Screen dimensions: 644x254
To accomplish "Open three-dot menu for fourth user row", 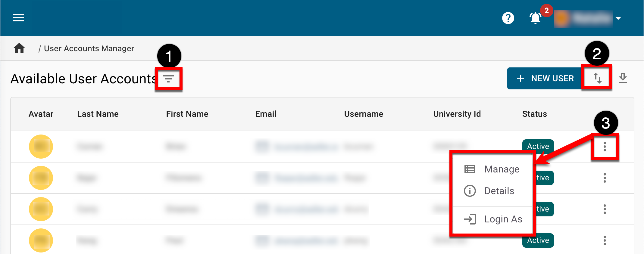I will pos(605,240).
